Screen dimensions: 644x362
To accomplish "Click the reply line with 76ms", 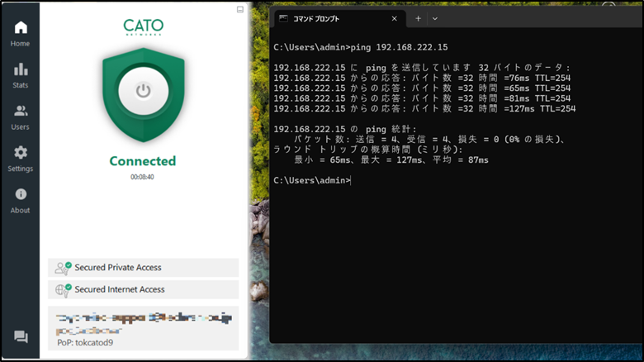I will [x=422, y=78].
